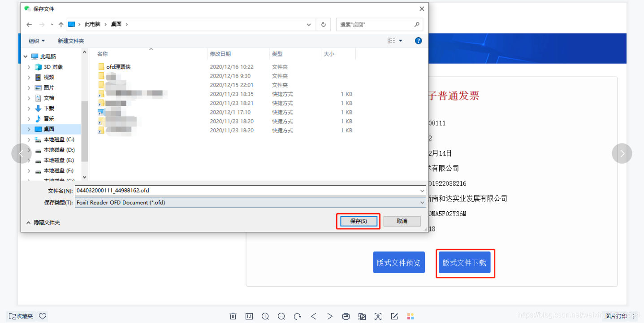Screen dimensions: 644x323
Task: Select 本地磁盘 (D:) in tree
Action: [x=59, y=150]
